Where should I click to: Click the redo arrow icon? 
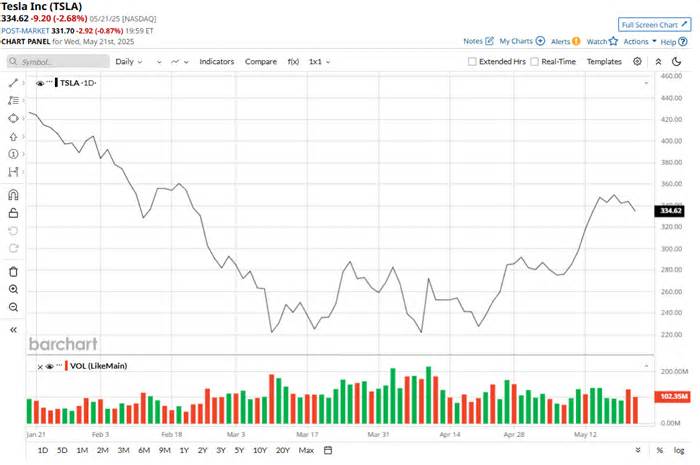[x=13, y=248]
